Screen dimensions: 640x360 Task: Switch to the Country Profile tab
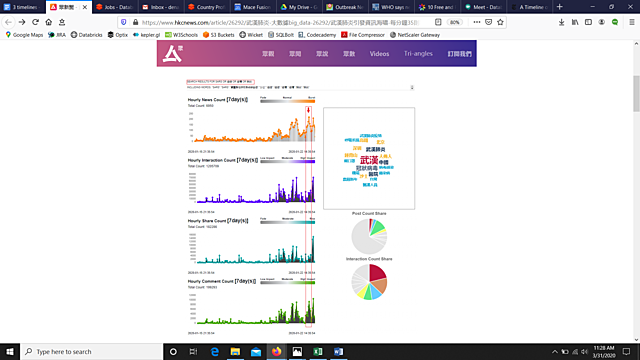coord(207,7)
